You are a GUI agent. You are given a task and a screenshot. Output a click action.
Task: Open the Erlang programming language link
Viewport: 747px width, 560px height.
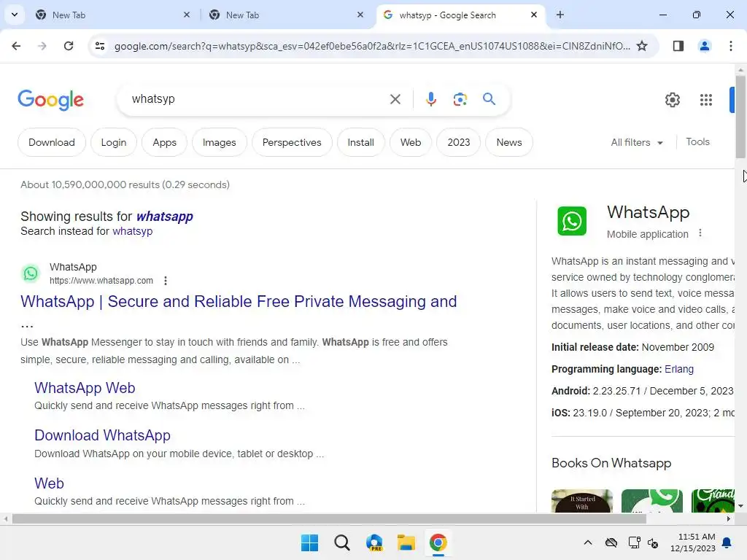pos(679,369)
